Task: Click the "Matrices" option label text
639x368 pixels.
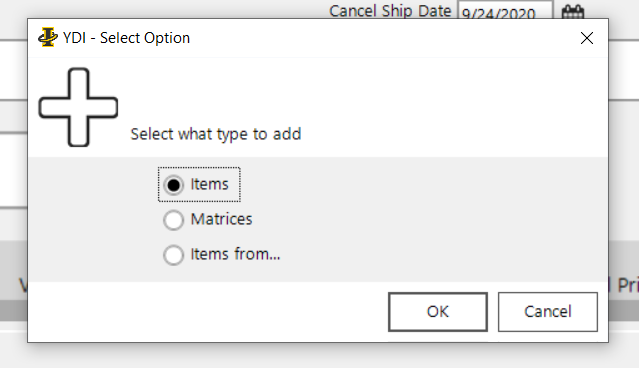Action: pyautogui.click(x=222, y=219)
